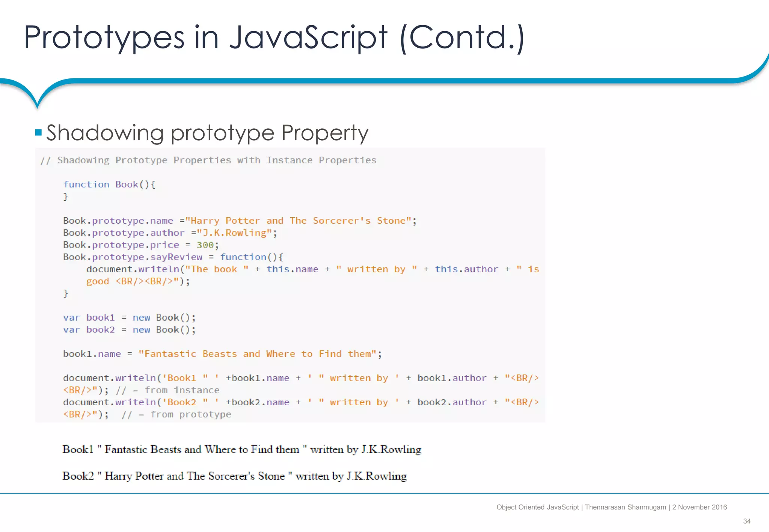Select the Book.prototype.author assignment line
769x532 pixels.
[x=170, y=233]
